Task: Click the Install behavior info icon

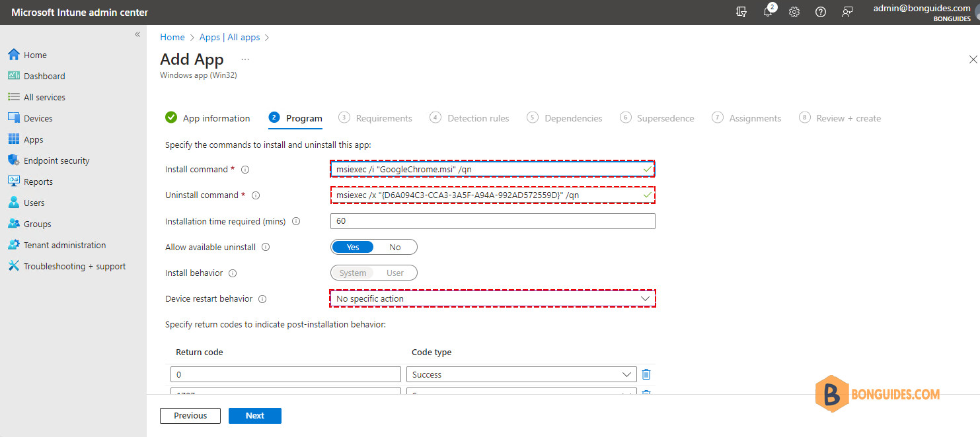Action: 233,273
